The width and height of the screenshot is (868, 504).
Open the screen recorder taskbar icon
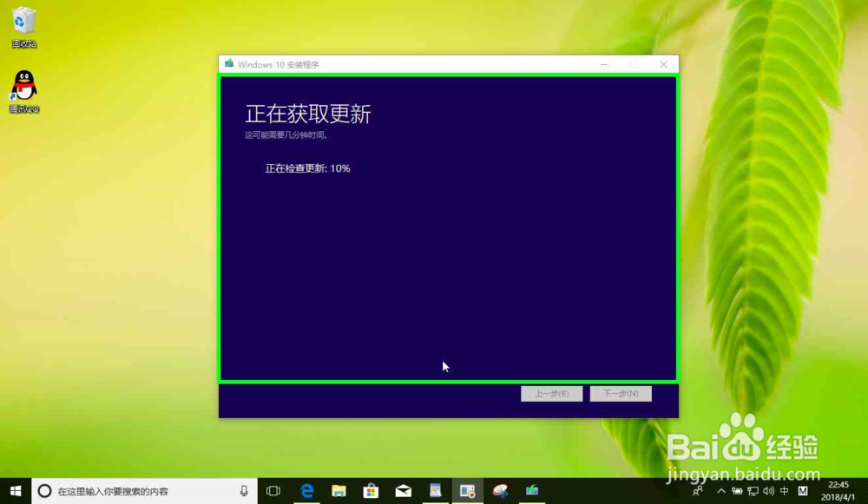tap(467, 490)
